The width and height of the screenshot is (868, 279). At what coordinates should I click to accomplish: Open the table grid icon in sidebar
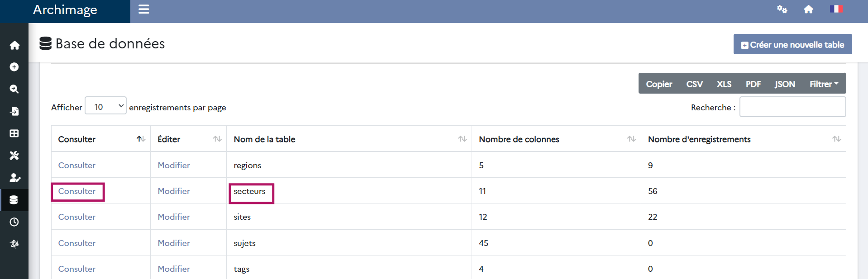tap(14, 133)
